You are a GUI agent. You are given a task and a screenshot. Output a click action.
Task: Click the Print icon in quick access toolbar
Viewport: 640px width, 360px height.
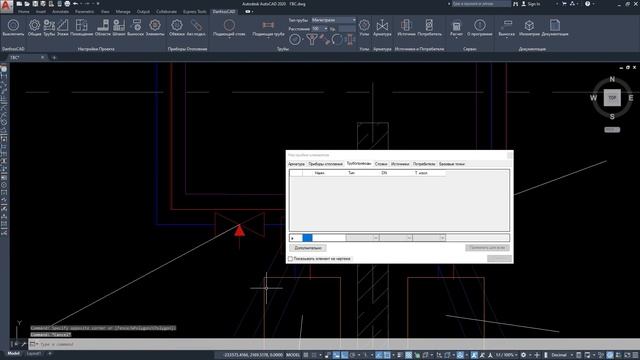[x=67, y=4]
